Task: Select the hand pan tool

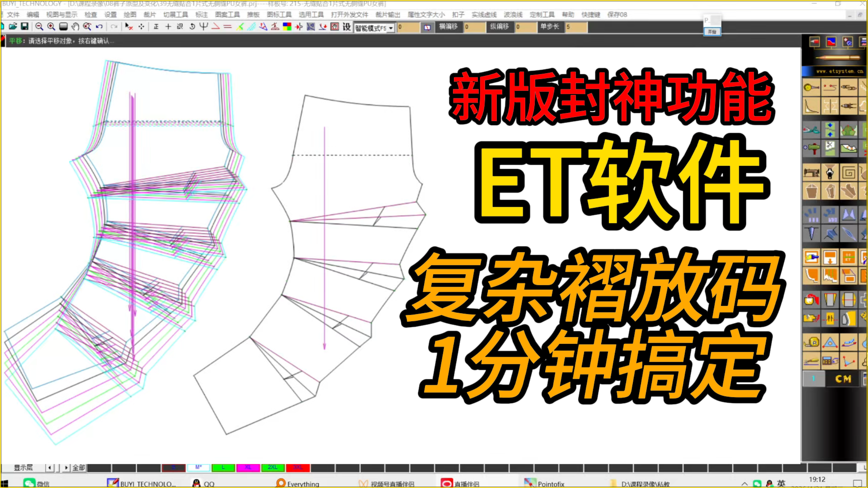Action: [x=74, y=26]
